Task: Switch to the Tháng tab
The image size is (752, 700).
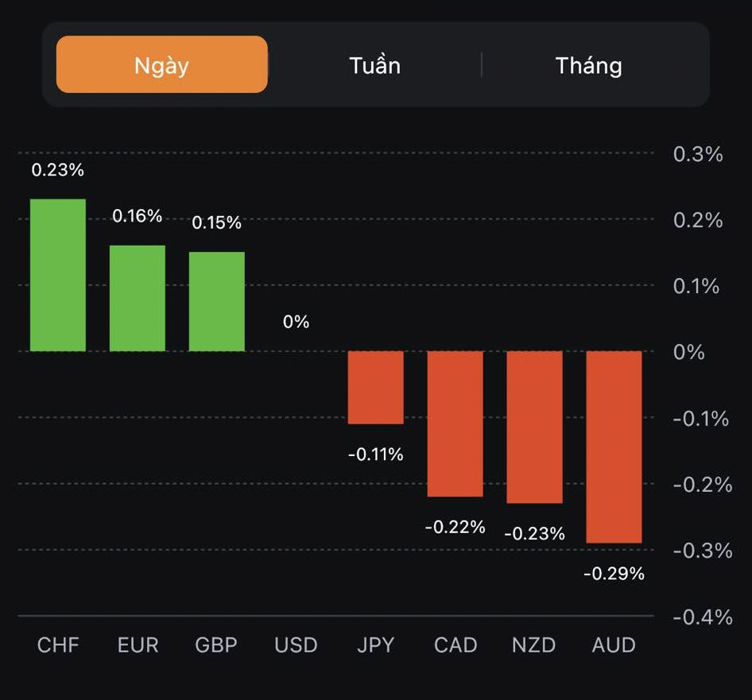Action: 588,65
